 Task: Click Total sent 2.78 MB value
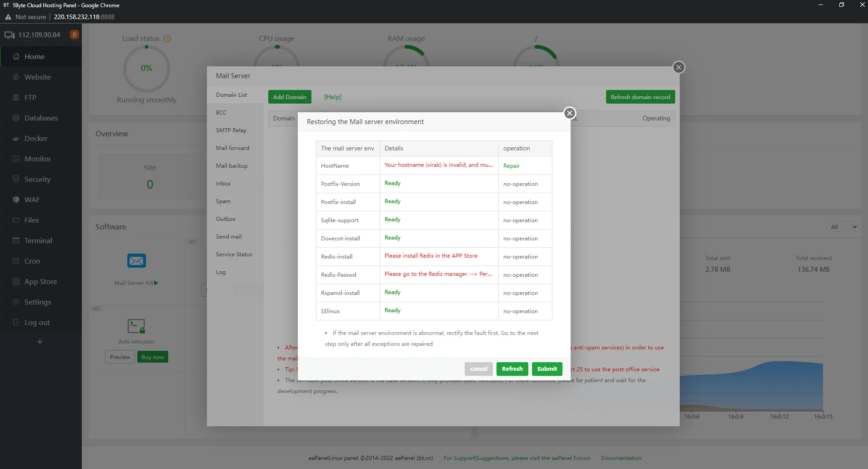click(x=717, y=269)
